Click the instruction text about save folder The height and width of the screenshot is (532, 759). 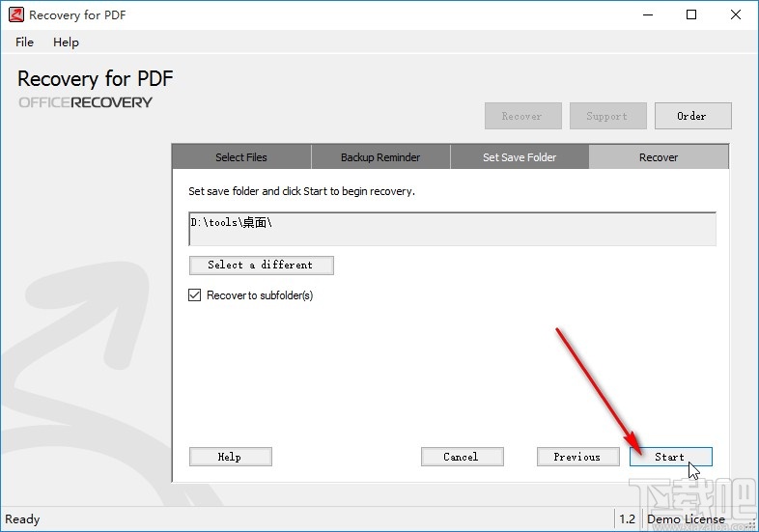[x=301, y=191]
